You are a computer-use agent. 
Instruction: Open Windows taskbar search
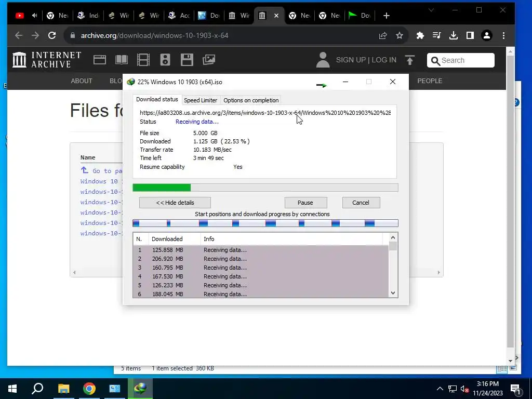click(37, 389)
